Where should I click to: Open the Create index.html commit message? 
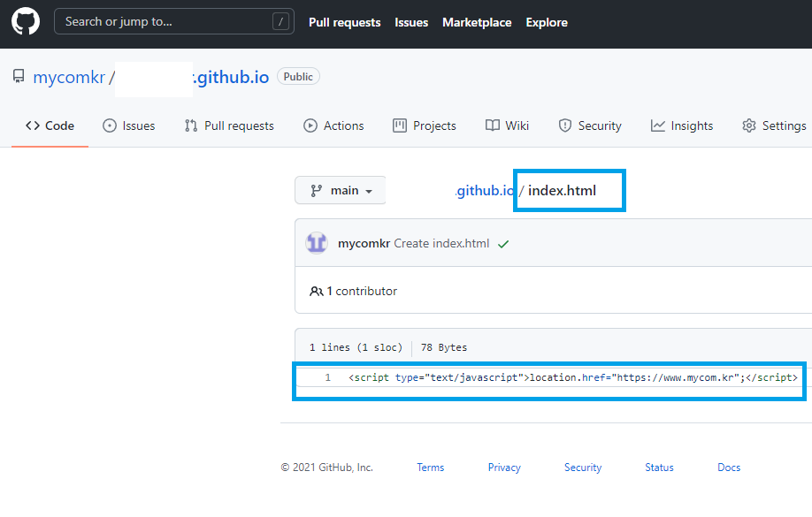coord(441,244)
